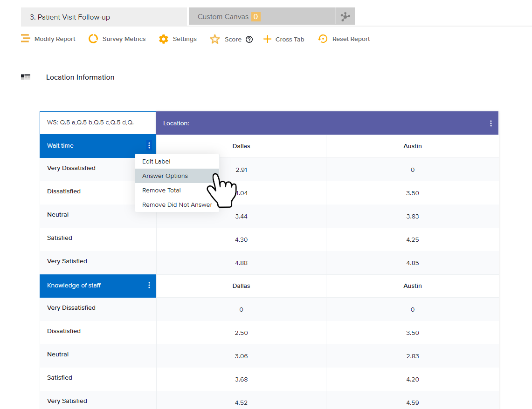Select Answer Options in the context menu

click(x=165, y=176)
